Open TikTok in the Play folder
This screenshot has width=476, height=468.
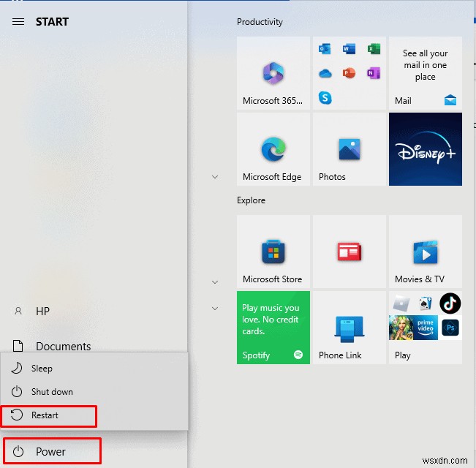[450, 303]
